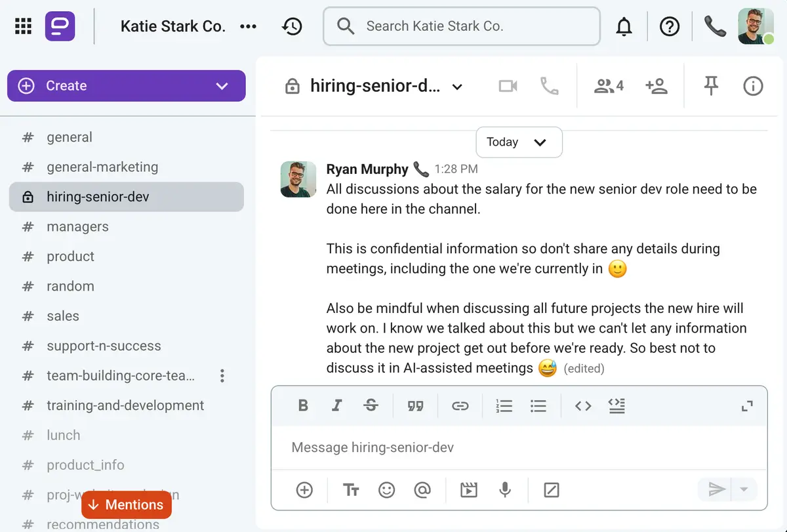
Task: Open the hiring-senior-dev channel name dropdown
Action: tap(457, 86)
